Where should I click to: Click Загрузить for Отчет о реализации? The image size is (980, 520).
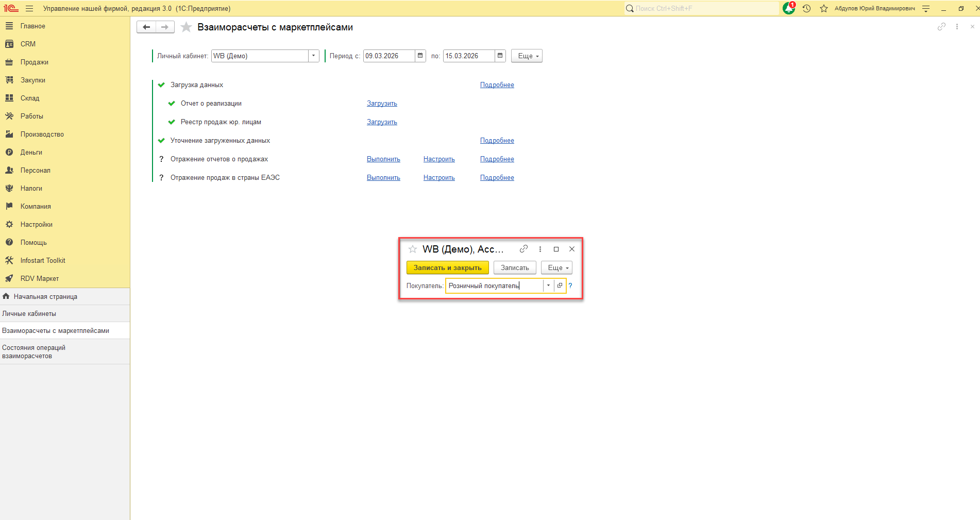pos(382,104)
